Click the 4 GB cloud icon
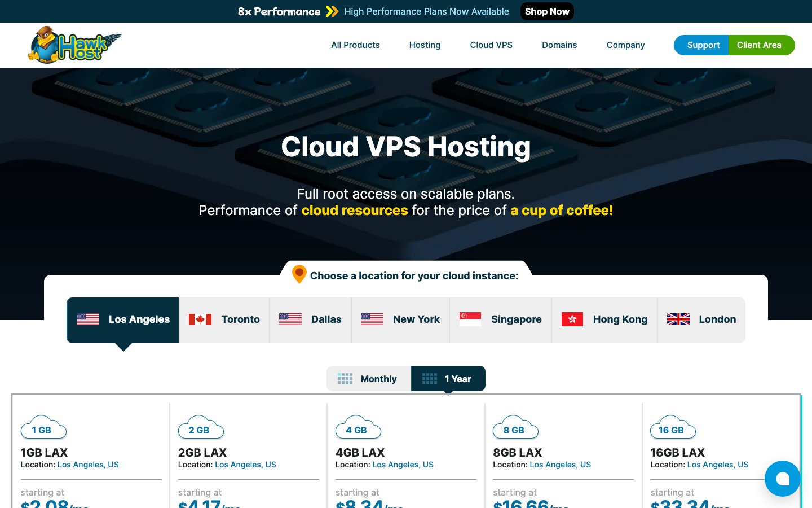The width and height of the screenshot is (812, 508). (x=358, y=428)
